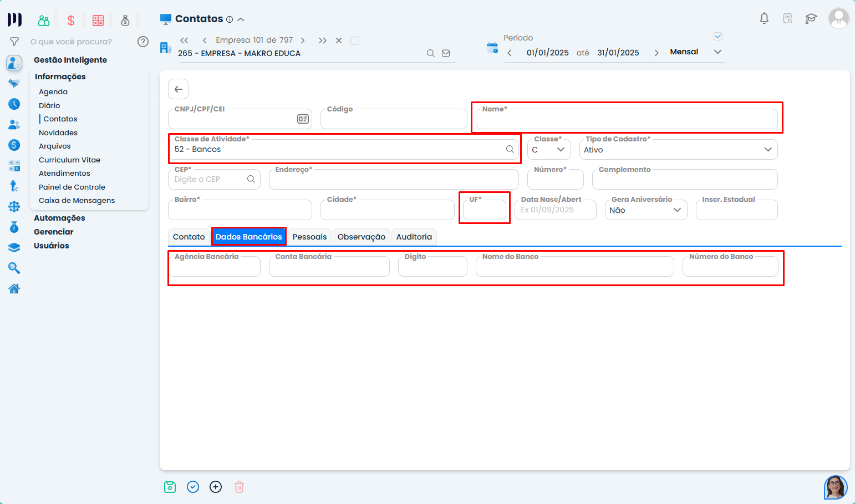Screen dimensions: 855x504
Task: Click the search magnifier in Classe de Atividade
Action: point(510,149)
